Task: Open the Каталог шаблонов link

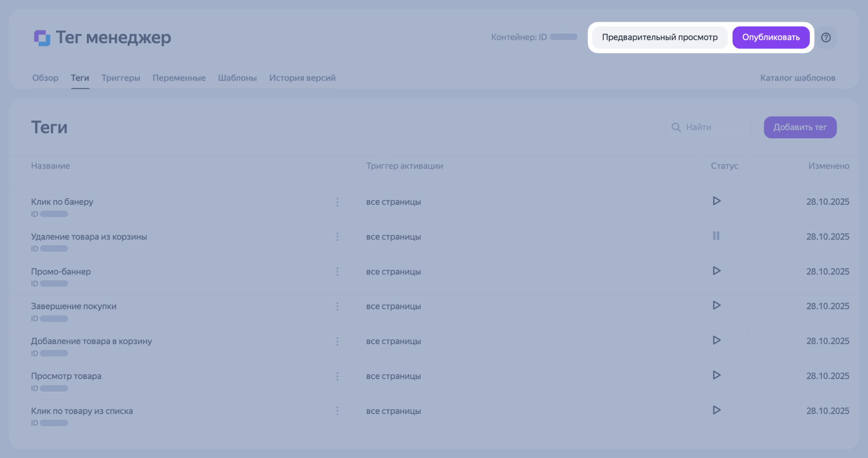Action: pos(797,78)
